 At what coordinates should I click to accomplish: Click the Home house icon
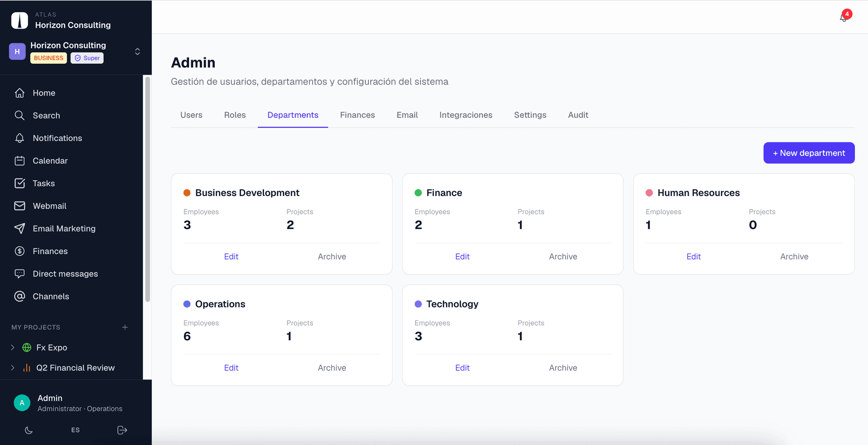[19, 93]
